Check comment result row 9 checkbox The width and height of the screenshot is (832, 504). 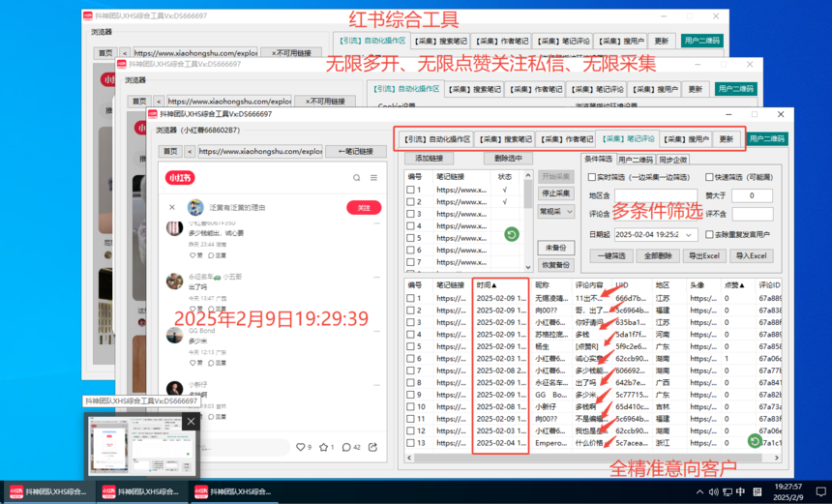(x=410, y=395)
